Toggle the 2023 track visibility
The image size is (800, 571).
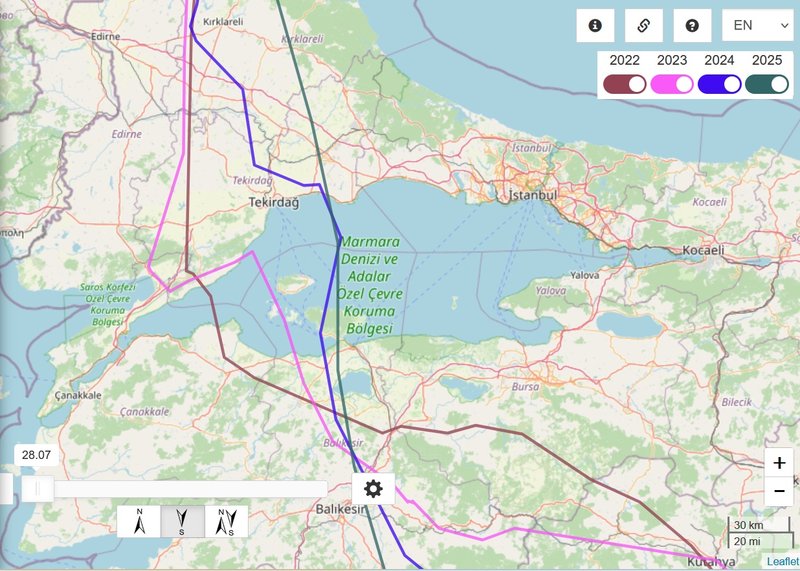click(672, 84)
